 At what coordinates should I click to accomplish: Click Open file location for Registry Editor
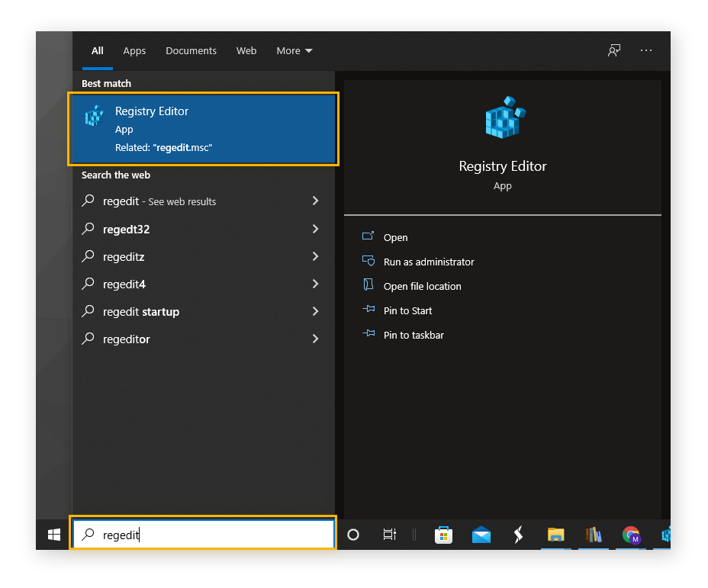point(423,286)
